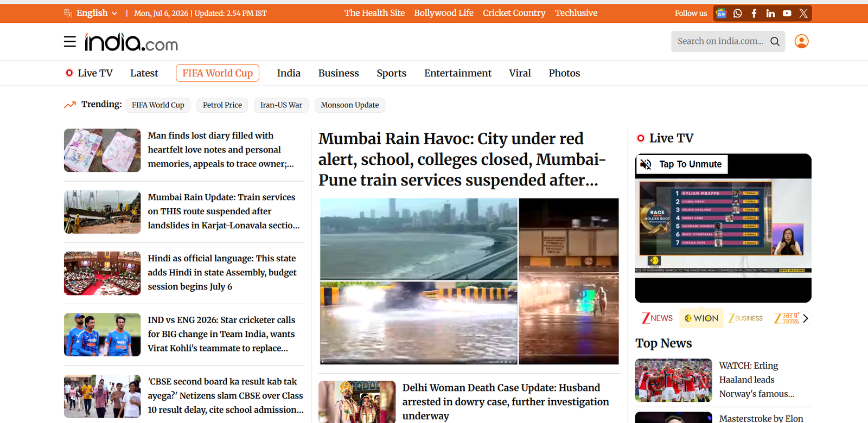Open the Mumbai Rain Havoc headline
Image resolution: width=868 pixels, height=423 pixels.
tap(462, 159)
